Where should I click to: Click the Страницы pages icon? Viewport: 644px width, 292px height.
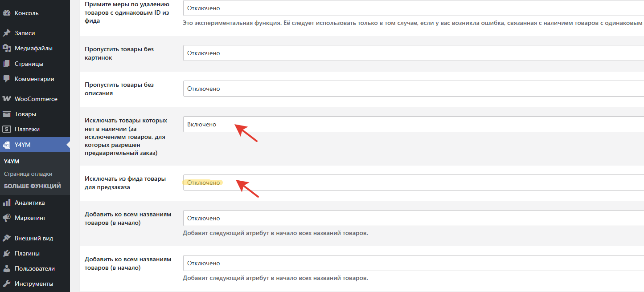7,64
